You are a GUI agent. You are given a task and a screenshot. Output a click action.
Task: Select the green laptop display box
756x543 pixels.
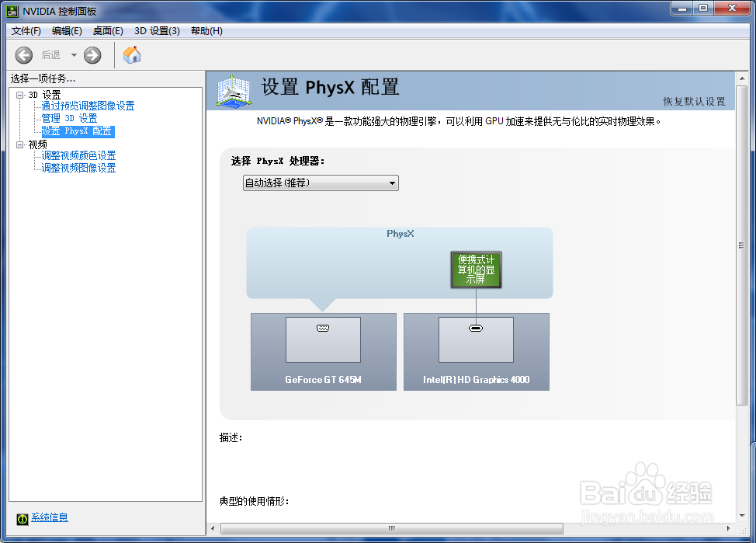tap(476, 270)
